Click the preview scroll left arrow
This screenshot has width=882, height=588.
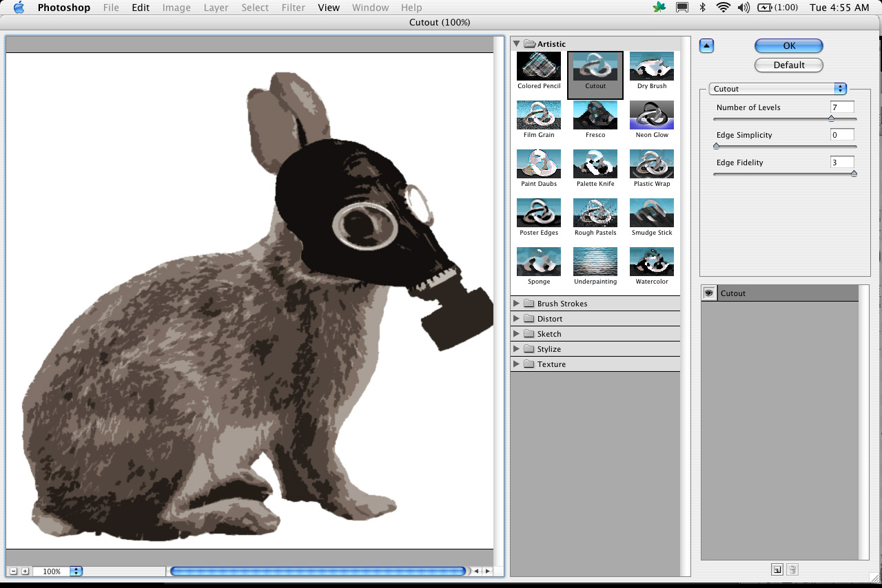[476, 571]
